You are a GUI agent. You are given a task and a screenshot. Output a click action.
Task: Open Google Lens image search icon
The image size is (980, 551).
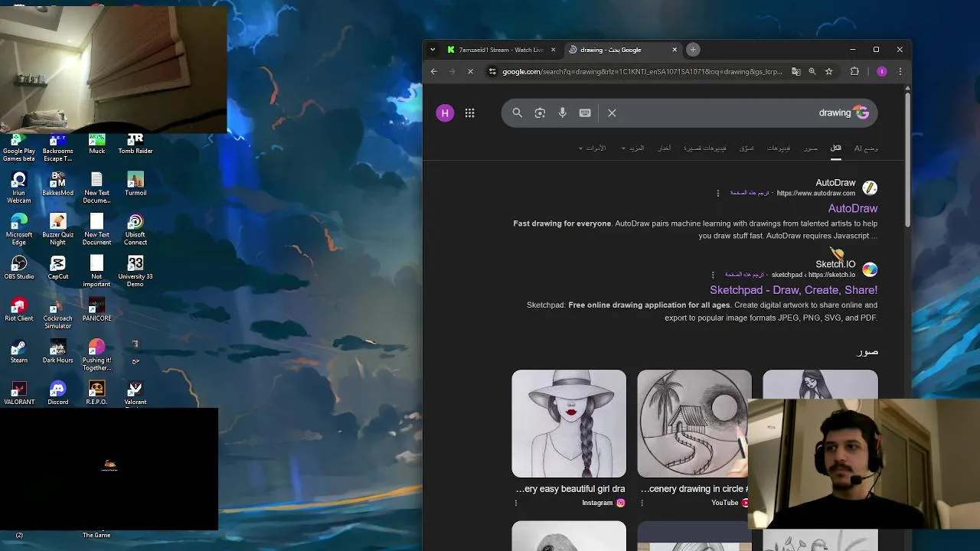click(x=540, y=112)
